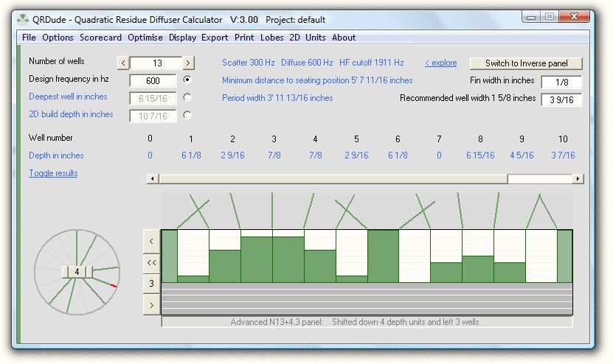Viewport: 613px width, 364px height.
Task: Open the Lobes menu
Action: tap(271, 38)
